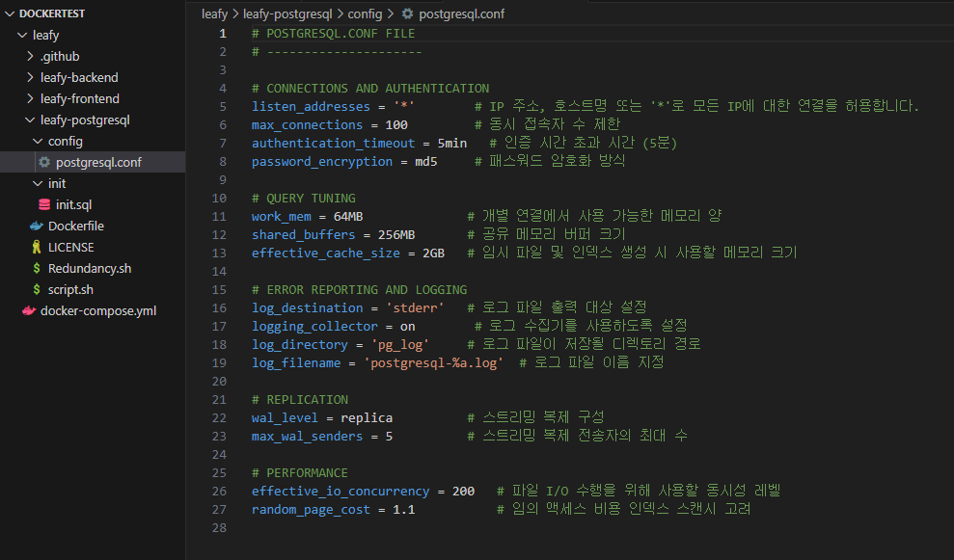Click the shell icon of script.sh
Viewport: 954px width, 560px height.
coord(37,289)
